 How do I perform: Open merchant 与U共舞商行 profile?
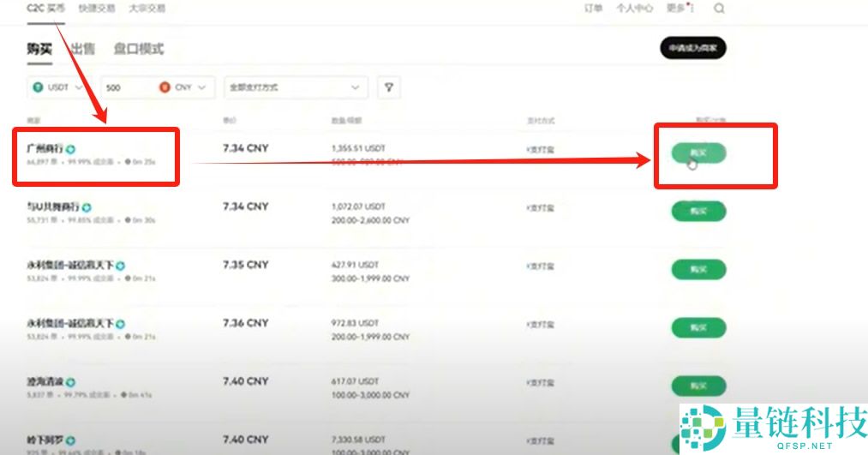click(53, 207)
